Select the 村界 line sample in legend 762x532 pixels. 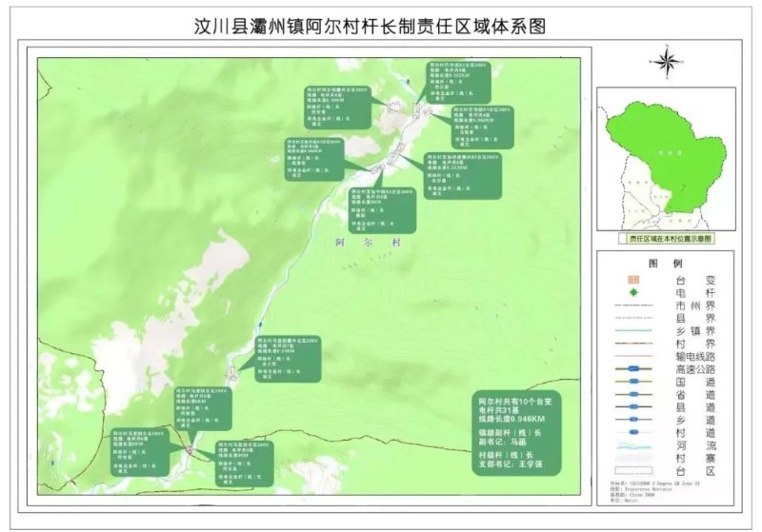pos(633,344)
